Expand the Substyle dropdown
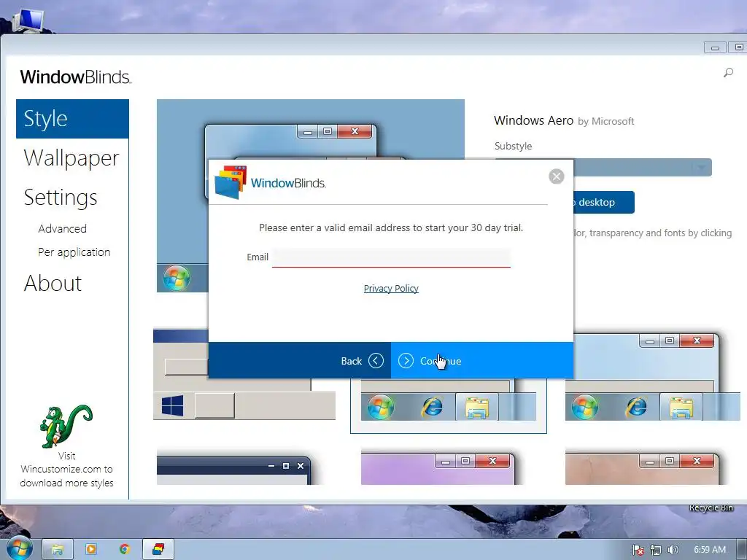The image size is (747, 560). click(701, 167)
